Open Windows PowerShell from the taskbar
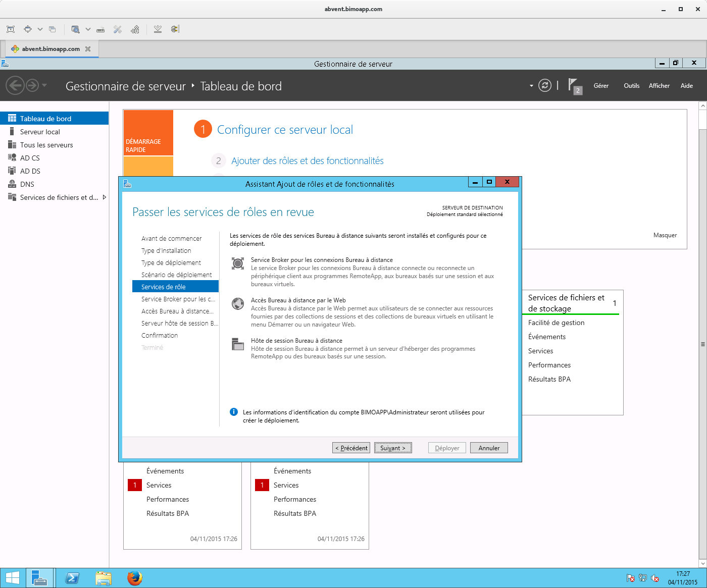Screen dimensions: 707x588 tap(72, 577)
